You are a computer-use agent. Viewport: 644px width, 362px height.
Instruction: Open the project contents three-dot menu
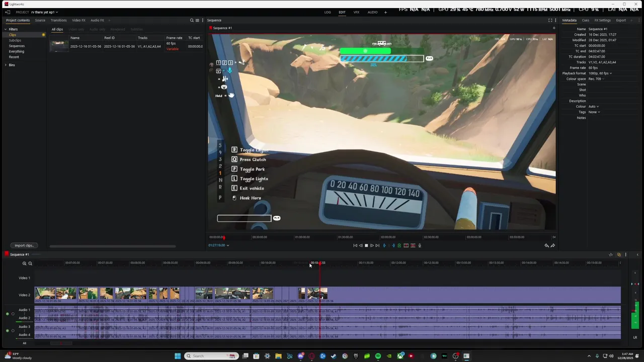pos(202,20)
